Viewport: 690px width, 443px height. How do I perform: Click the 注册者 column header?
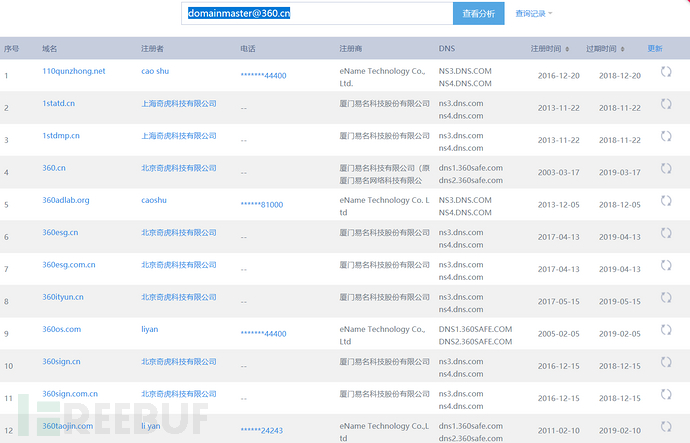click(x=152, y=48)
